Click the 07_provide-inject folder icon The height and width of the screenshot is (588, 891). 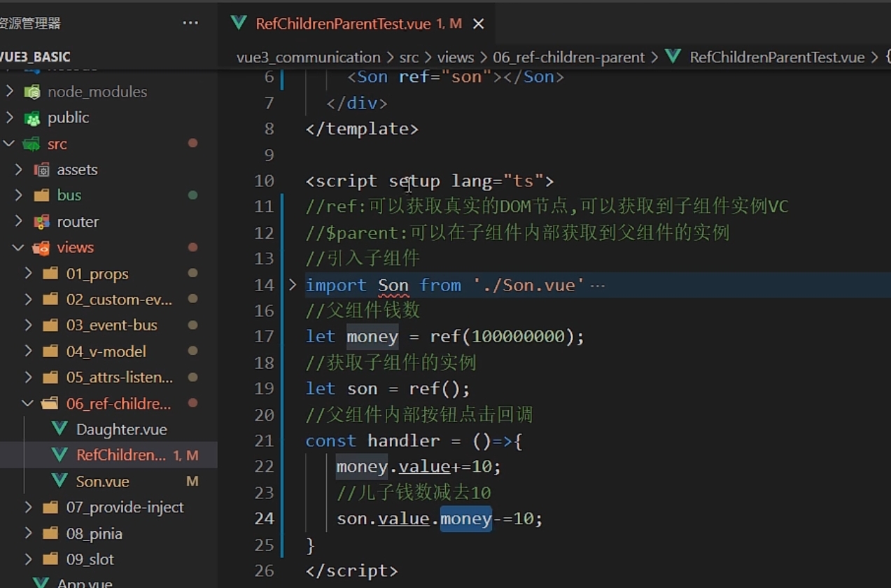50,507
